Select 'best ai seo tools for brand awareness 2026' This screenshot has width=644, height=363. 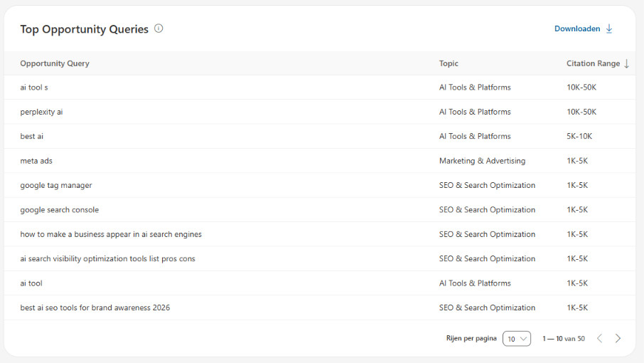[95, 307]
